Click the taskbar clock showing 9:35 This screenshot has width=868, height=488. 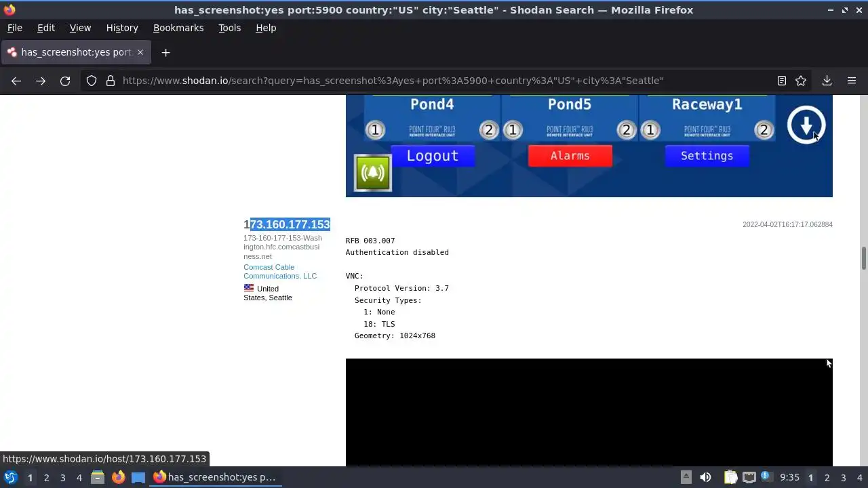pos(789,478)
